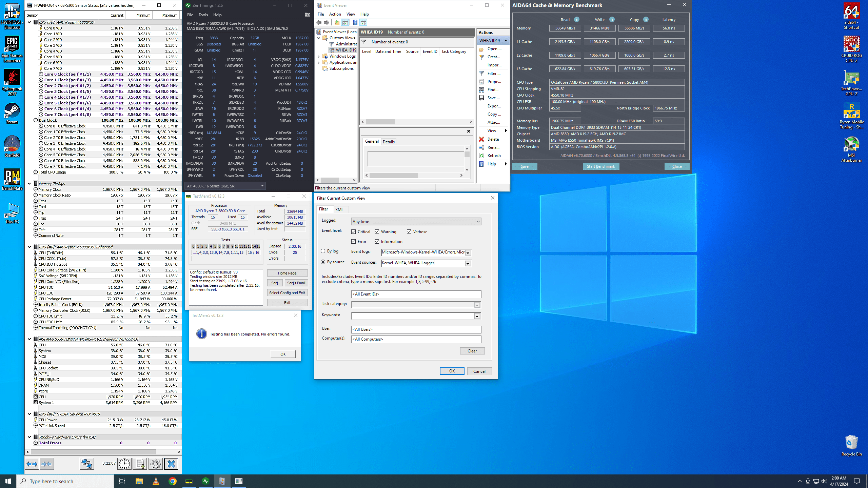Uncheck the Error event level
The image size is (868, 488).
[x=354, y=242]
